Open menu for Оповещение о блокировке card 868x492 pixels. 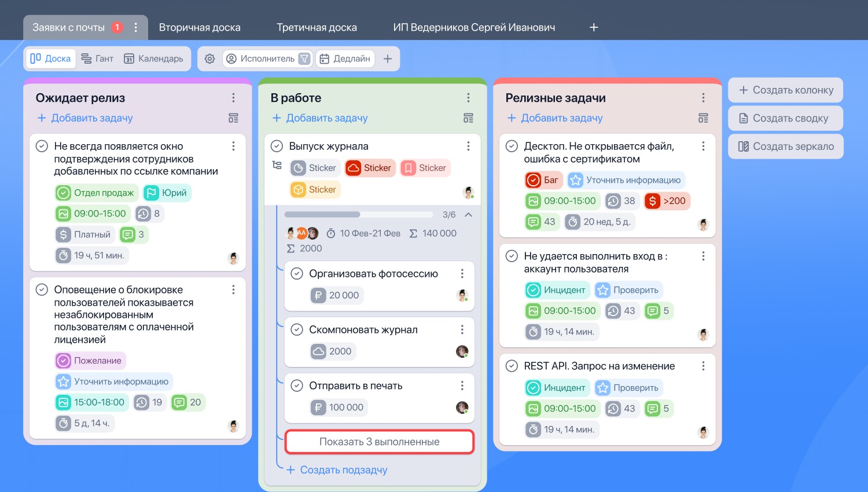pyautogui.click(x=233, y=289)
